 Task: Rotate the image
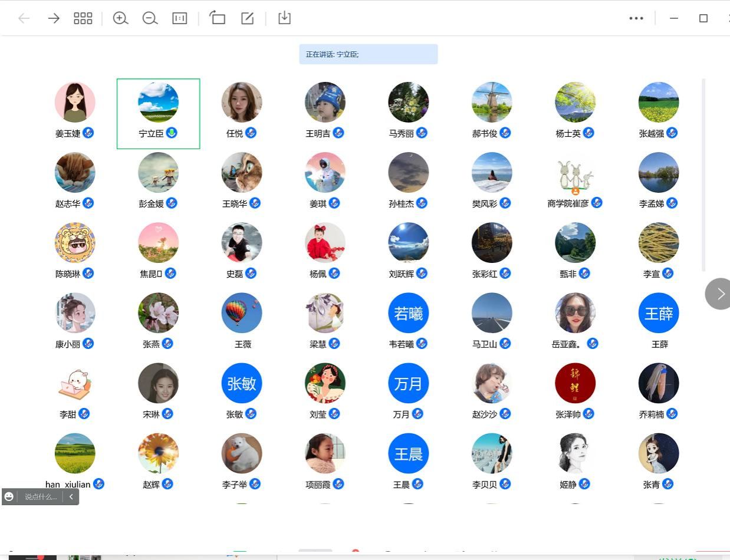[218, 18]
